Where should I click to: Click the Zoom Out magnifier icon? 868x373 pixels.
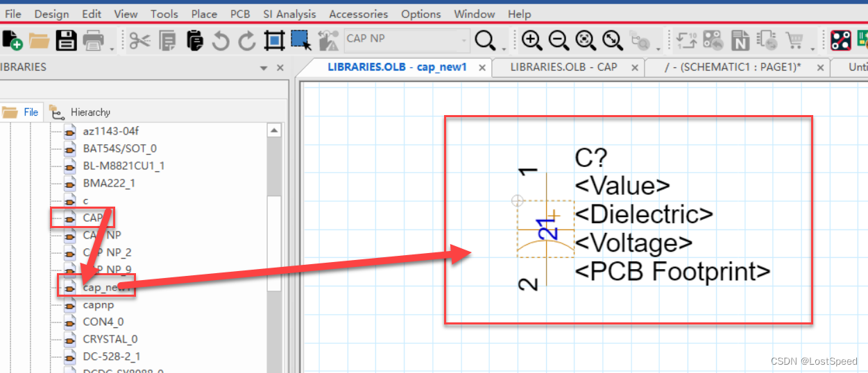(x=559, y=41)
